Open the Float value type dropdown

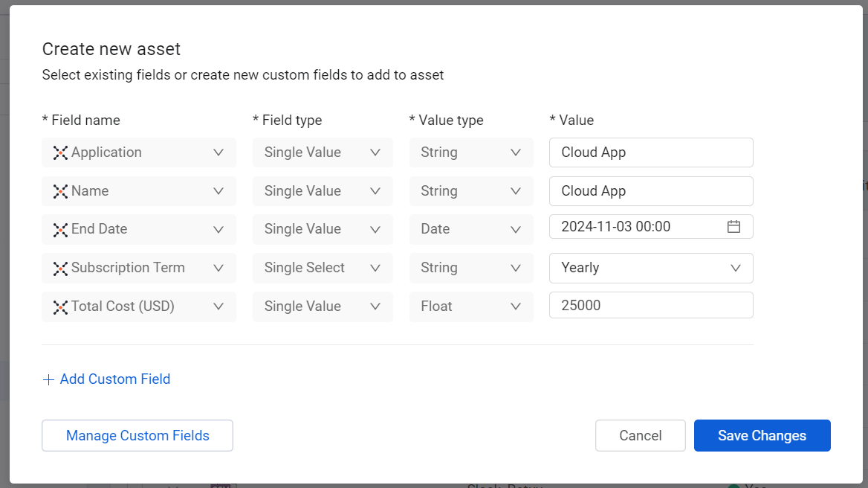click(x=516, y=306)
